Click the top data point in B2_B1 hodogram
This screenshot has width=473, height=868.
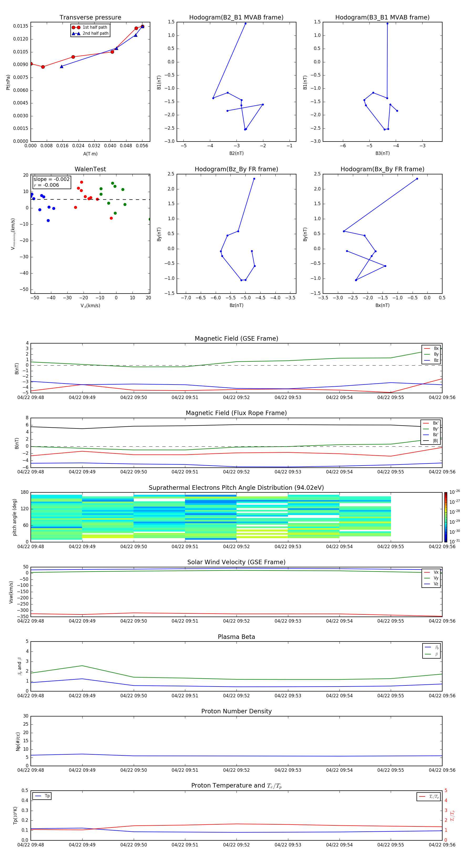click(245, 24)
